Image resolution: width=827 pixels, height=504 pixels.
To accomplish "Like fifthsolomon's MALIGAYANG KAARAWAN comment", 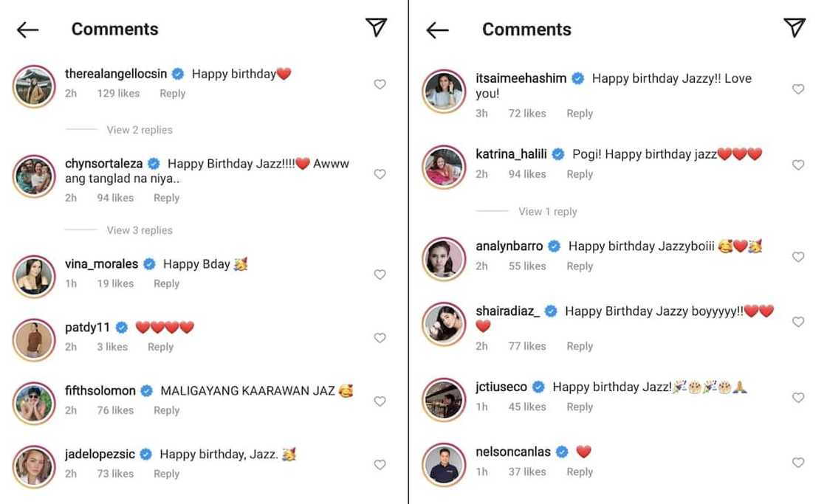I will pyautogui.click(x=380, y=401).
